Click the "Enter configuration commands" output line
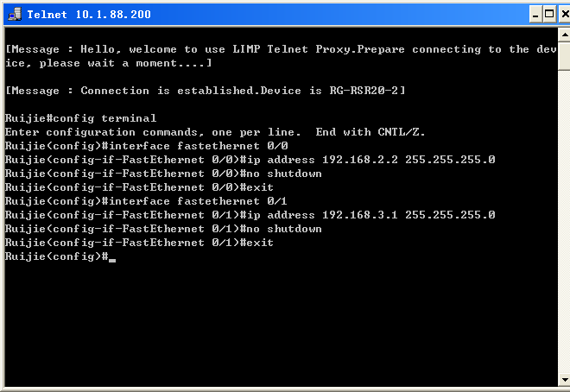570x392 pixels. coord(214,132)
